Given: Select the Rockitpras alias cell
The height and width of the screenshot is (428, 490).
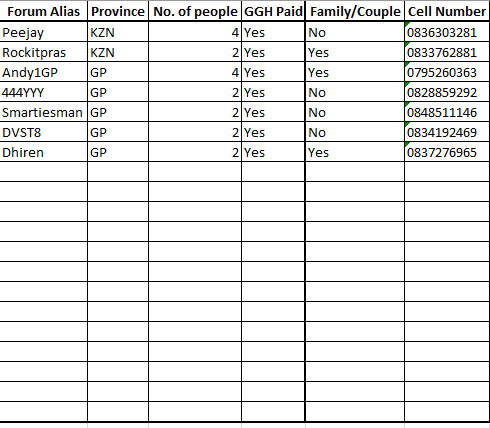Looking at the screenshot, I should (x=43, y=52).
